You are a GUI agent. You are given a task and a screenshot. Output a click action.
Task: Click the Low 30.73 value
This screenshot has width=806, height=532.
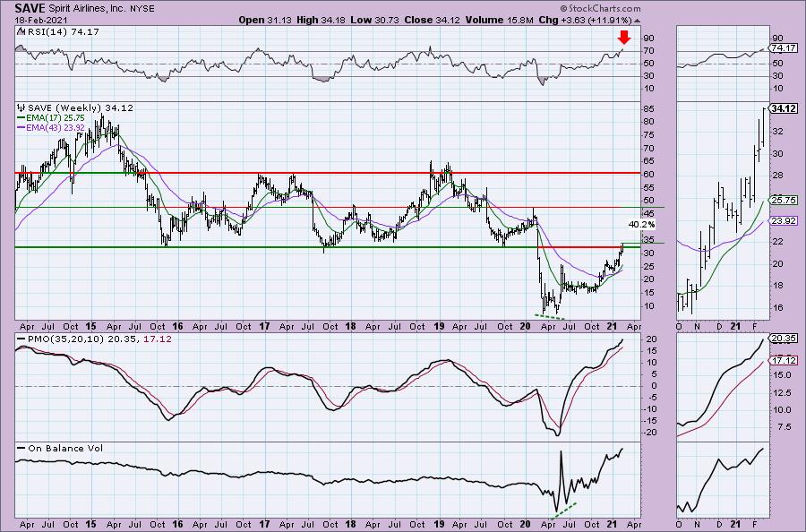(374, 20)
